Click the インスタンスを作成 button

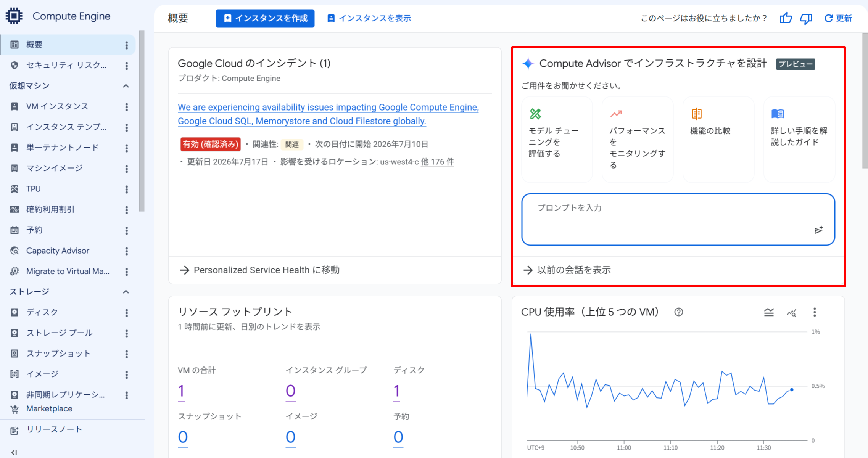pyautogui.click(x=265, y=18)
